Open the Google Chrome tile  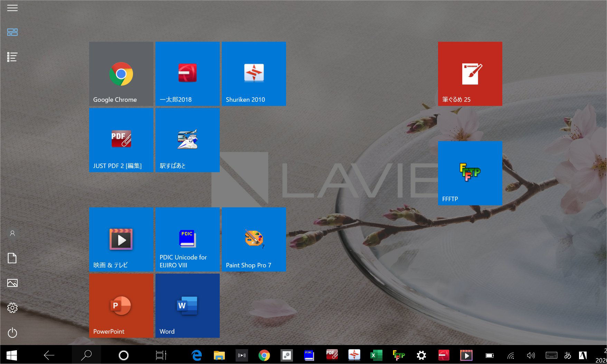tap(121, 73)
